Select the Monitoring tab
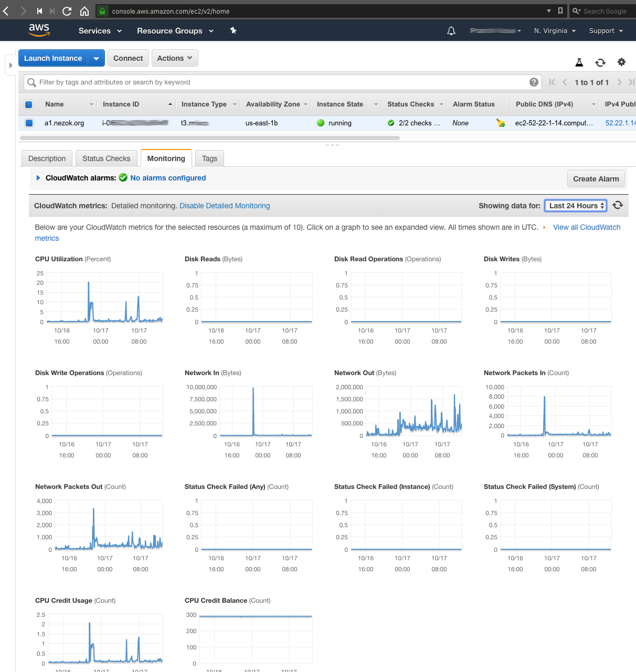 coord(166,158)
